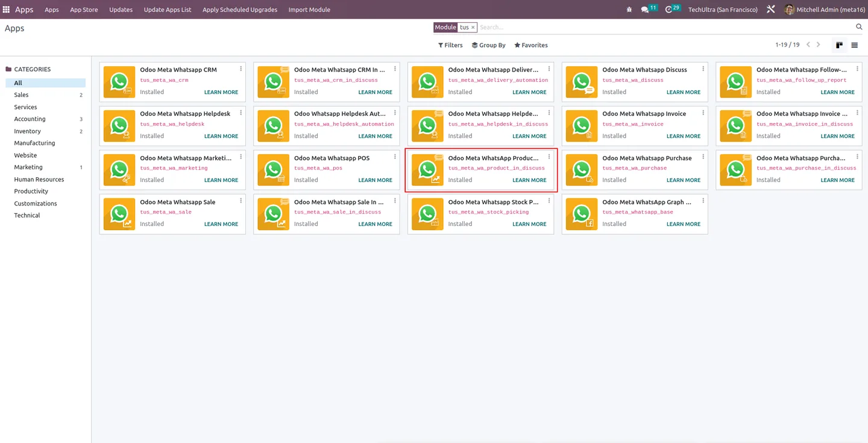Click the WhatsApp icon of tus_meta_wa_sale module

tap(119, 214)
